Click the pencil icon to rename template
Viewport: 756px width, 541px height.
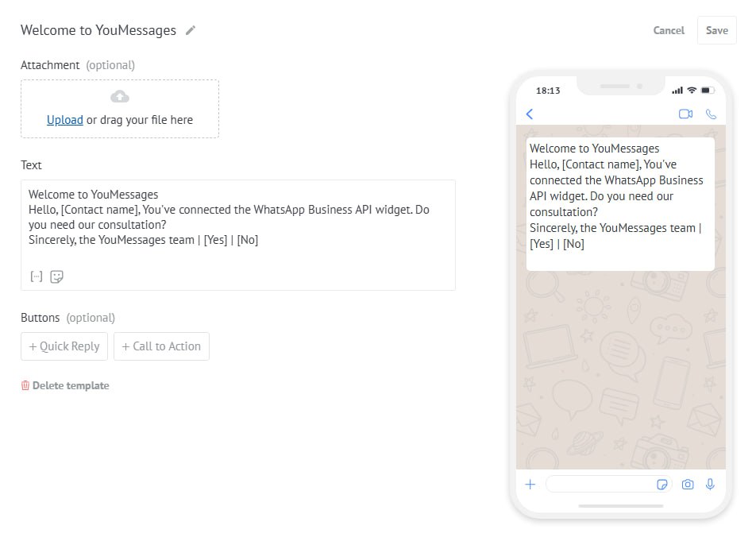[190, 30]
